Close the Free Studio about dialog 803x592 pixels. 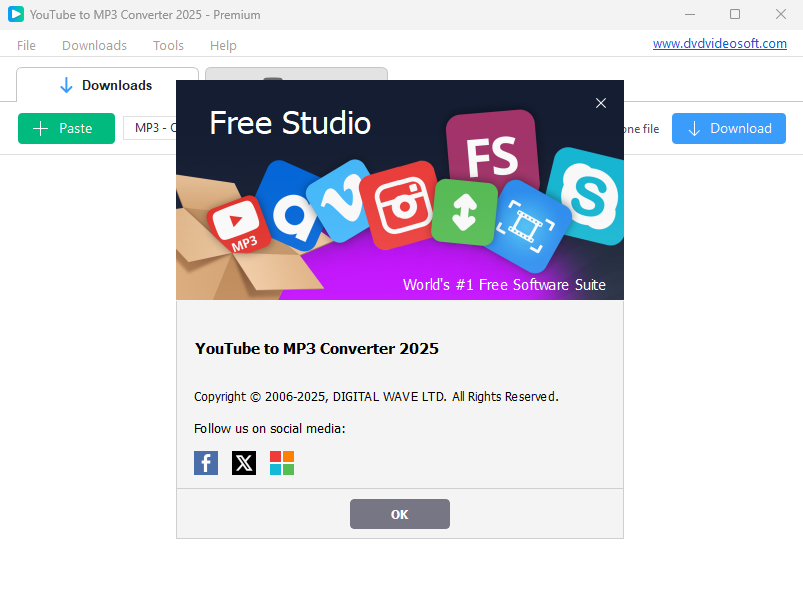coord(601,103)
